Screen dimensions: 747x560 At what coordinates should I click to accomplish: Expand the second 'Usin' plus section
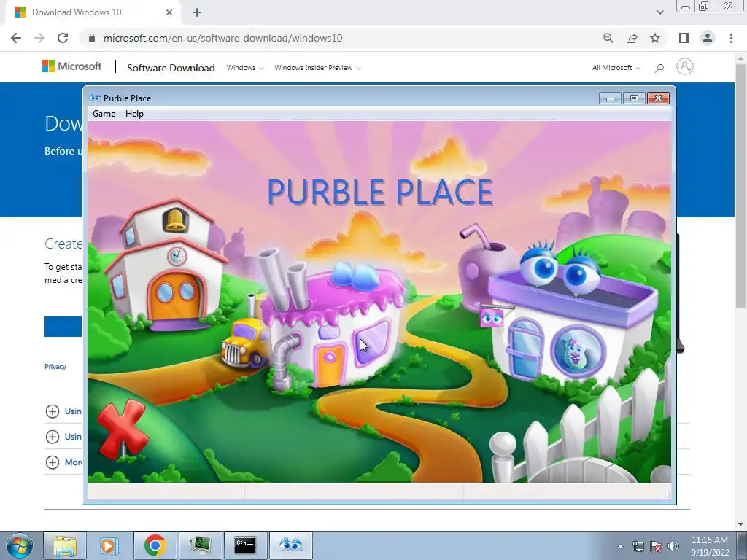pyautogui.click(x=53, y=437)
